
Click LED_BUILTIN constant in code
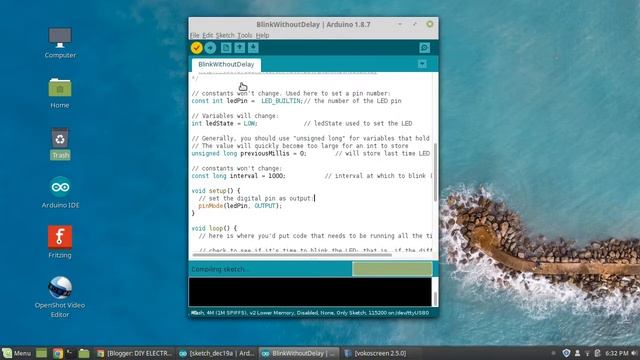(x=281, y=101)
